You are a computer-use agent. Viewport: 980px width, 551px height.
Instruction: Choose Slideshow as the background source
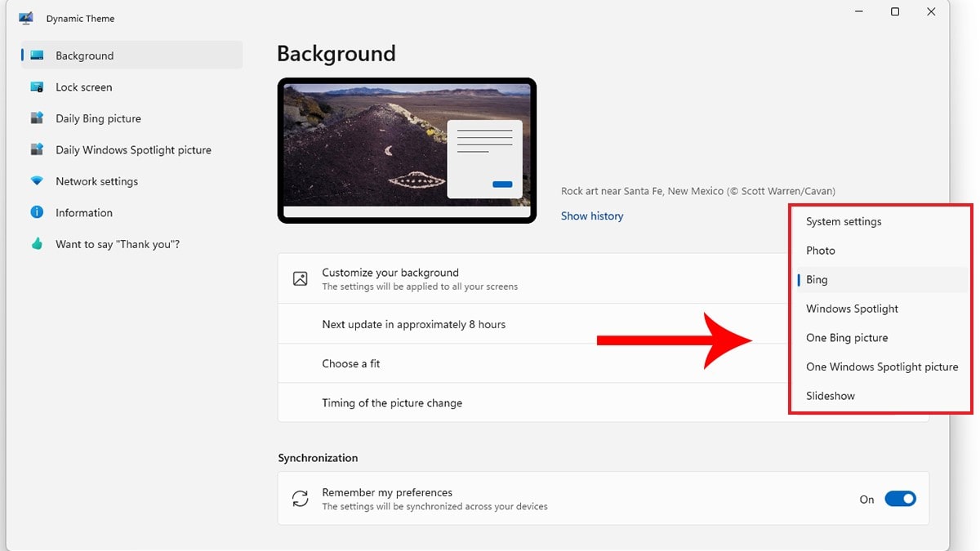coord(830,395)
